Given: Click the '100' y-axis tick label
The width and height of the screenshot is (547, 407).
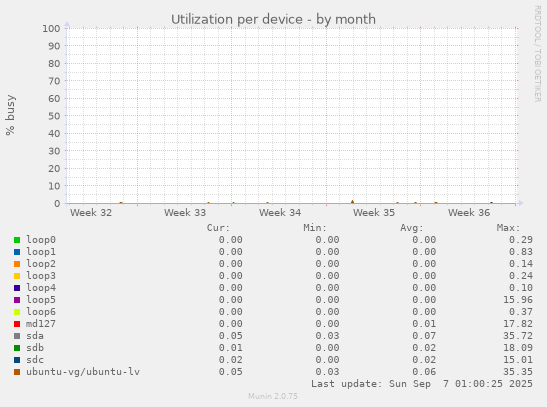Looking at the screenshot, I should coord(51,29).
